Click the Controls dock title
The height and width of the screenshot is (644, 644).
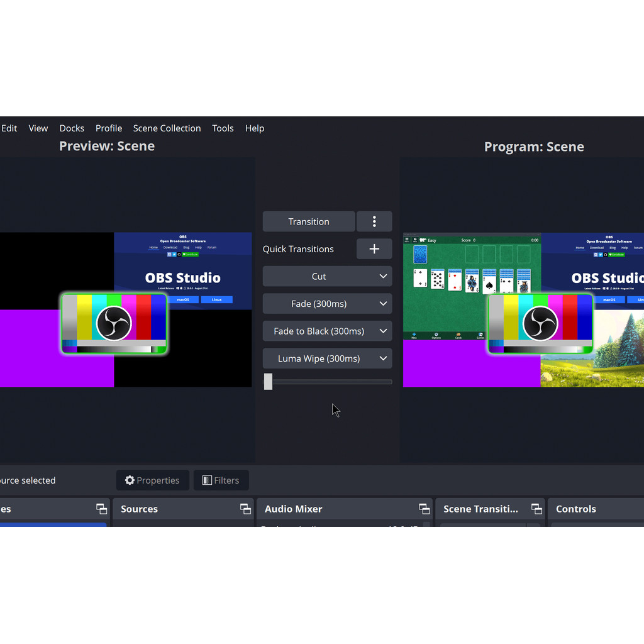pyautogui.click(x=576, y=509)
